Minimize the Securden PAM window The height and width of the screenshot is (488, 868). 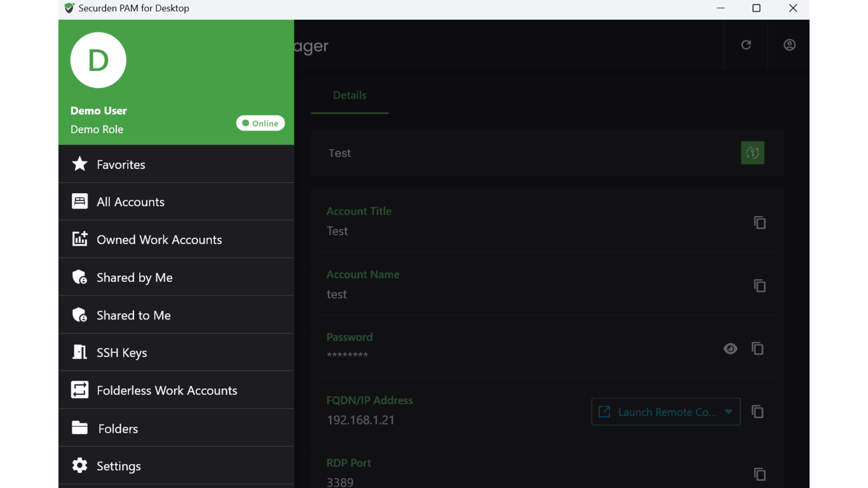[x=721, y=8]
